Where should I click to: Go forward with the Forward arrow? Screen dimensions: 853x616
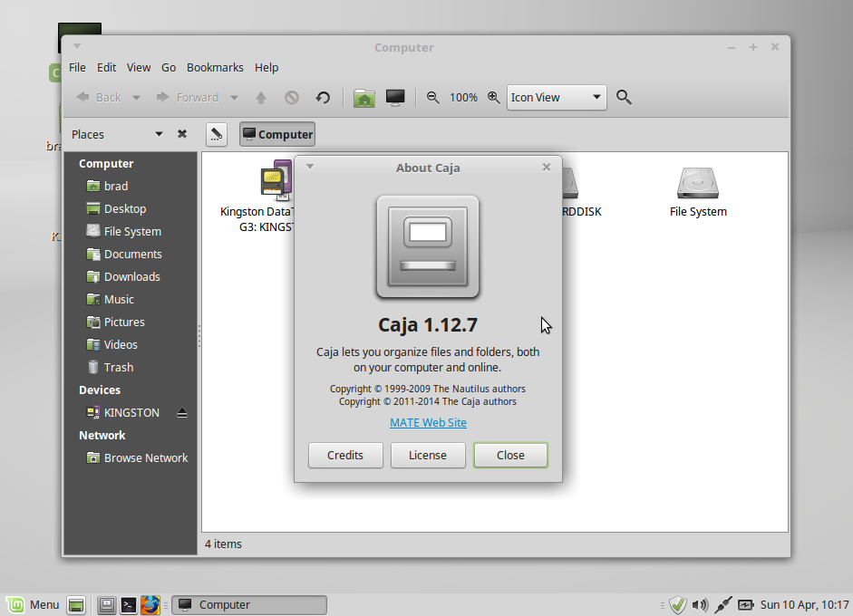tap(187, 97)
